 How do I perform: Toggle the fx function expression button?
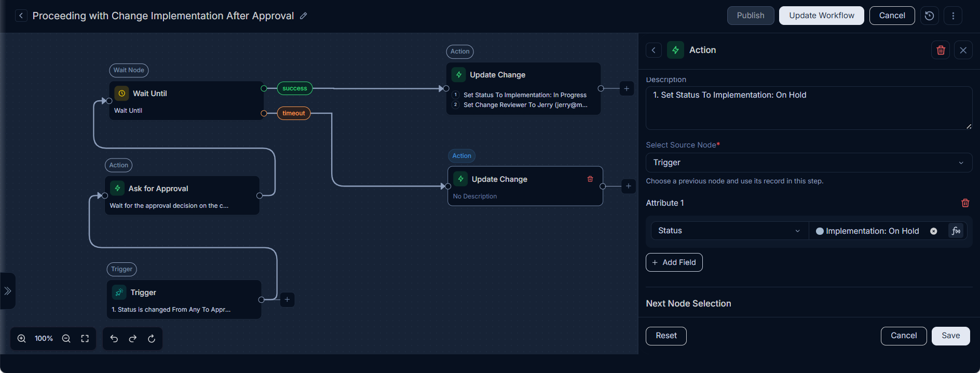[956, 231]
